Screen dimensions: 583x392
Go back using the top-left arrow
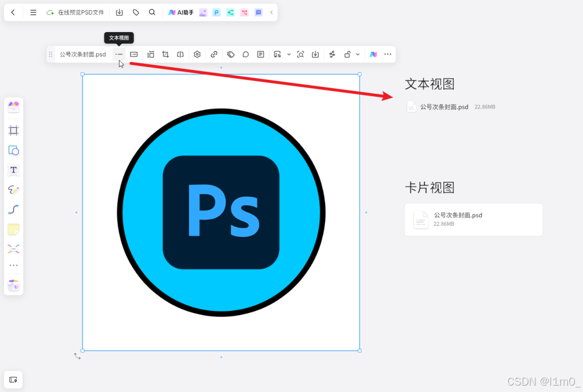[x=13, y=12]
